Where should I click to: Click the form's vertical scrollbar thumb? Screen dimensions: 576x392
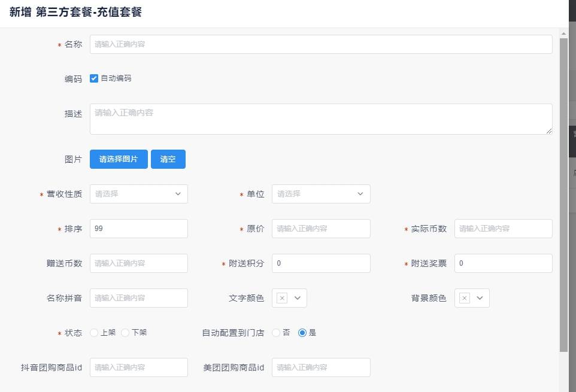563,195
